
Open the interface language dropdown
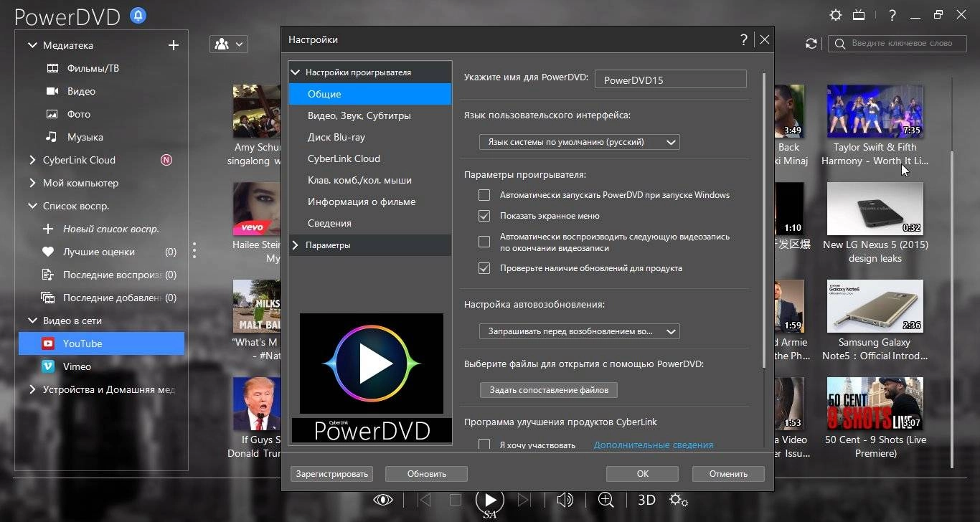pos(579,142)
